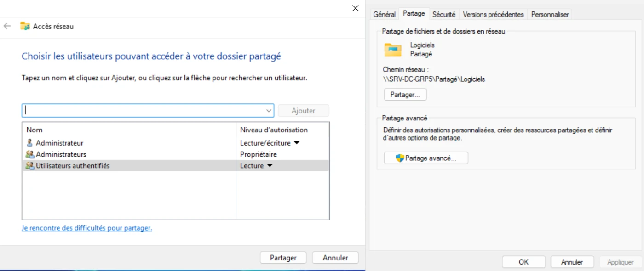This screenshot has width=644, height=271.
Task: Select the Utilisateurs authentifiés row name
Action: pyautogui.click(x=73, y=166)
